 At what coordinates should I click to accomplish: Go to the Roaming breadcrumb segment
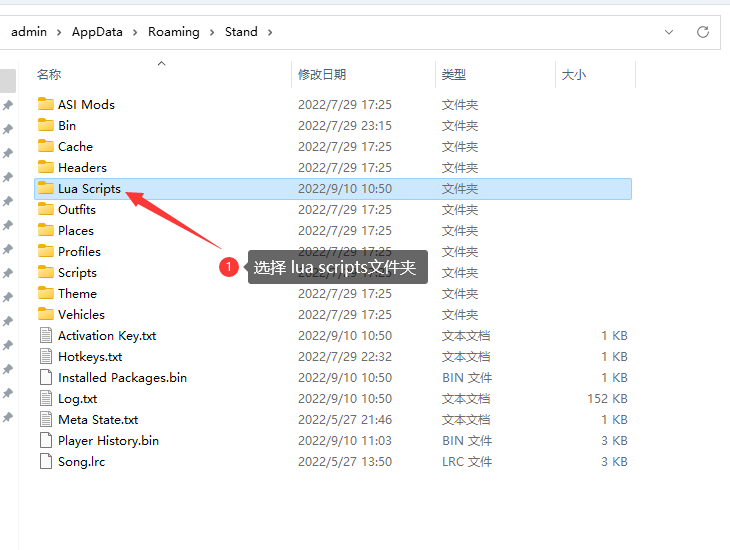[x=174, y=32]
